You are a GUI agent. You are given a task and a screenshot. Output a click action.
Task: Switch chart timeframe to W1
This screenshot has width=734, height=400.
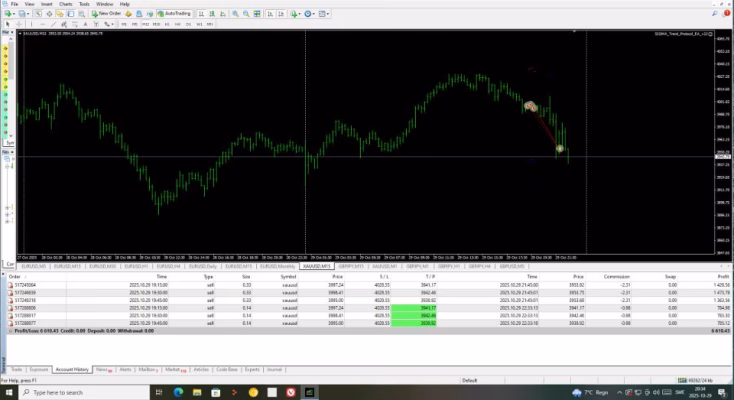click(x=199, y=24)
